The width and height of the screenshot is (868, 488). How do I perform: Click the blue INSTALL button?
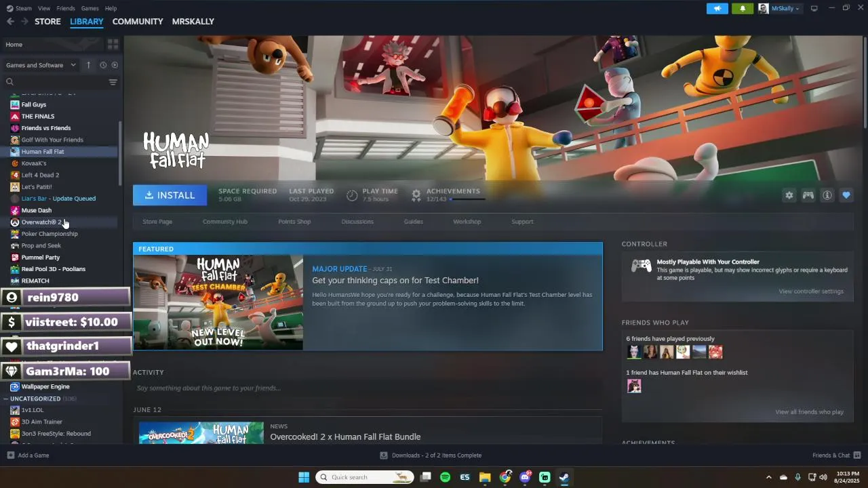(x=170, y=195)
